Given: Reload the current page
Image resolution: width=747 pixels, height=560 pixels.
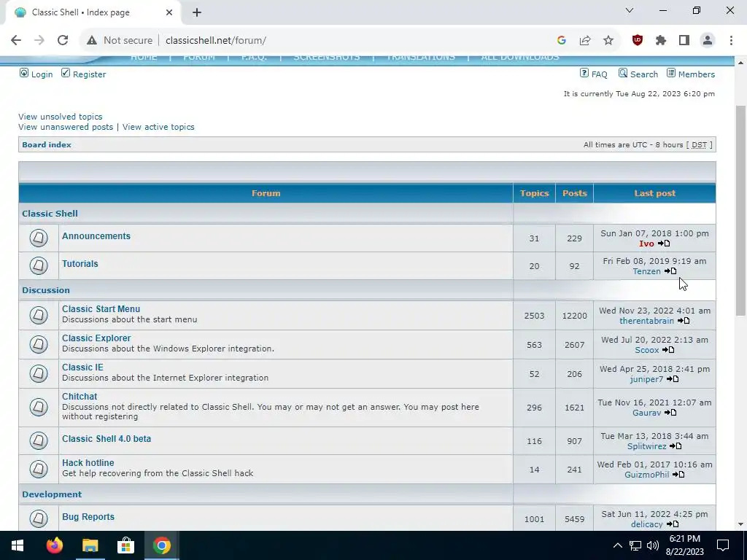Looking at the screenshot, I should (63, 41).
